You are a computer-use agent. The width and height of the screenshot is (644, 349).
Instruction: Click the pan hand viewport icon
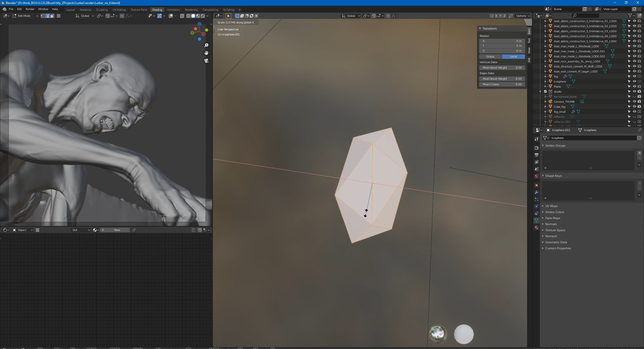coord(206,53)
